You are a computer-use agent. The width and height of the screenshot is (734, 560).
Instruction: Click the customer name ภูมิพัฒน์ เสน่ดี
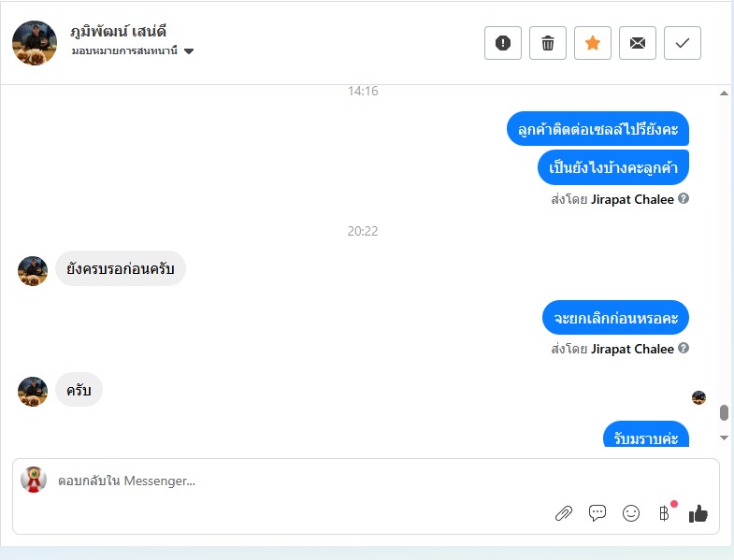[x=119, y=32]
